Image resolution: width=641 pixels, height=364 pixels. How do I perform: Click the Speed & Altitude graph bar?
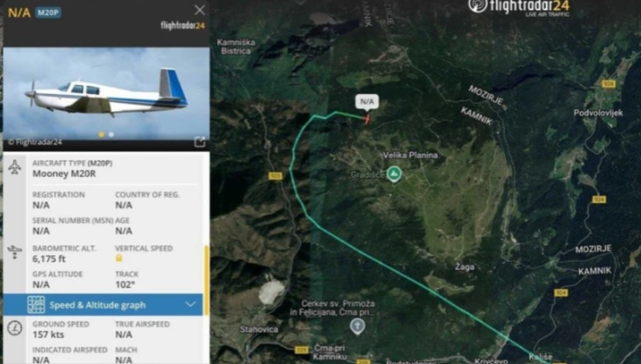pos(103,305)
